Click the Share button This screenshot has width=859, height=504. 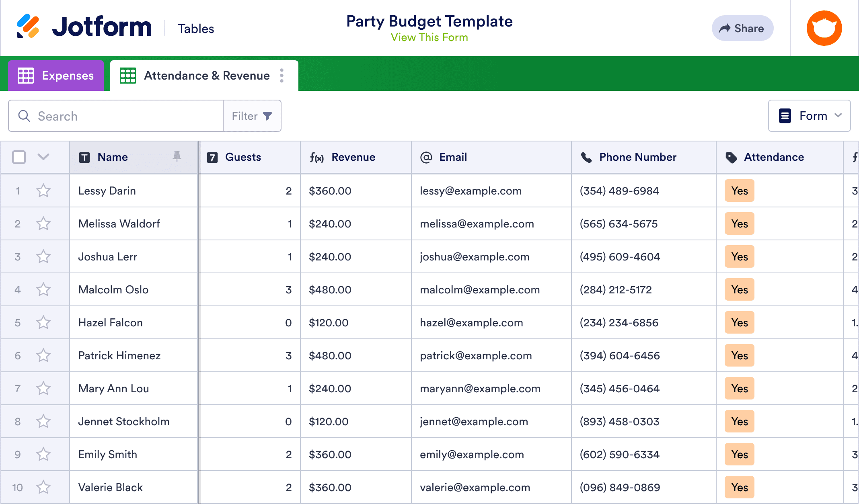point(742,28)
